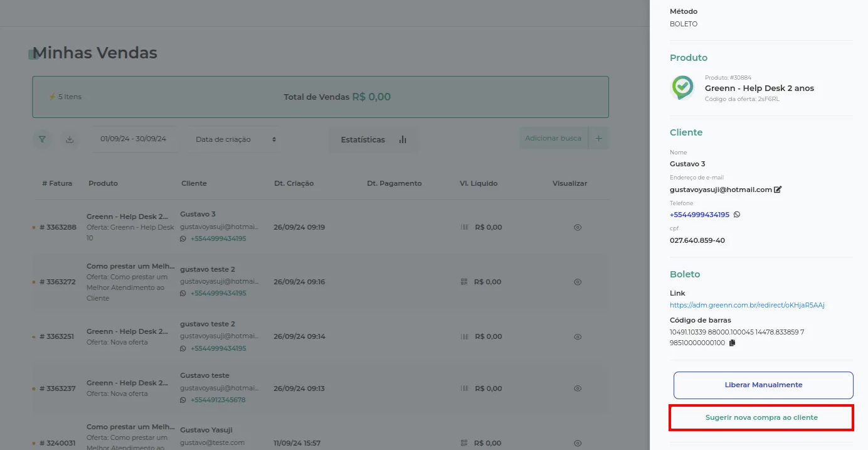Click the Liberar Manualmente button

pos(763,385)
